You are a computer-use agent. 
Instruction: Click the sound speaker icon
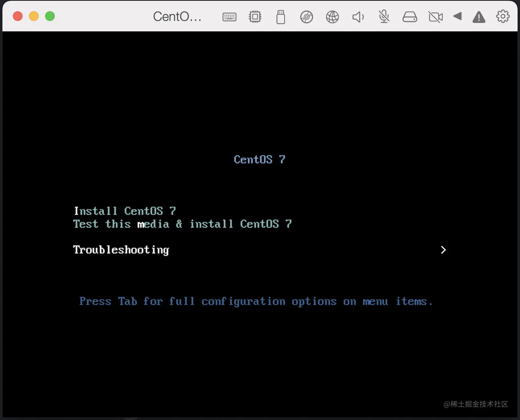(x=358, y=17)
